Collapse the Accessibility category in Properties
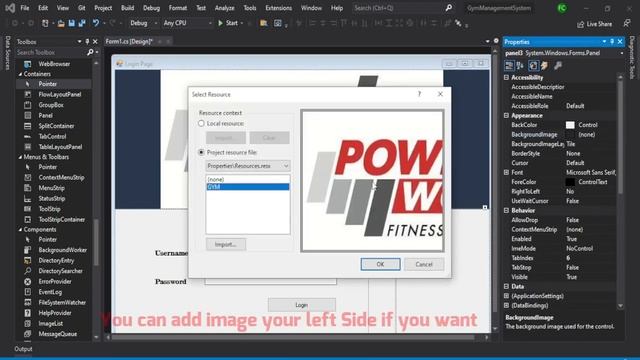This screenshot has width=640, height=360. point(507,78)
